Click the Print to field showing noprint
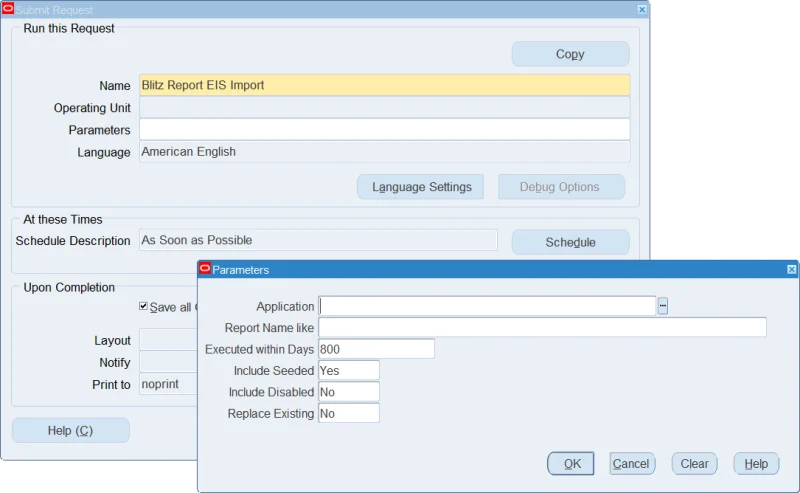800x493 pixels. (168, 384)
